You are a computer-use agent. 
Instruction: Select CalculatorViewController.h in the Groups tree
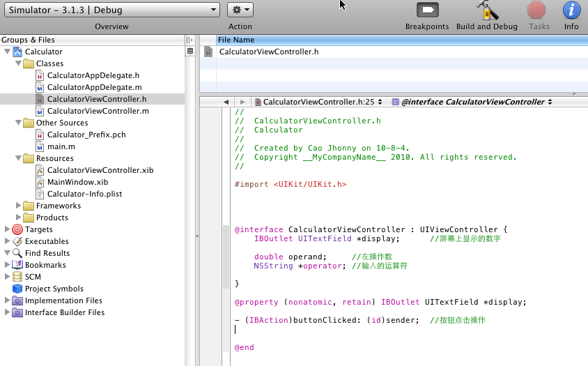(x=92, y=99)
